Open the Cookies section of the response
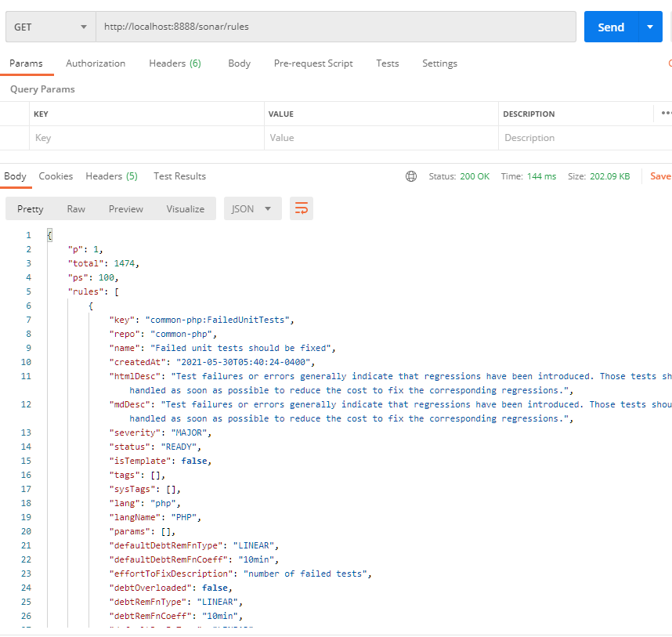 (56, 176)
